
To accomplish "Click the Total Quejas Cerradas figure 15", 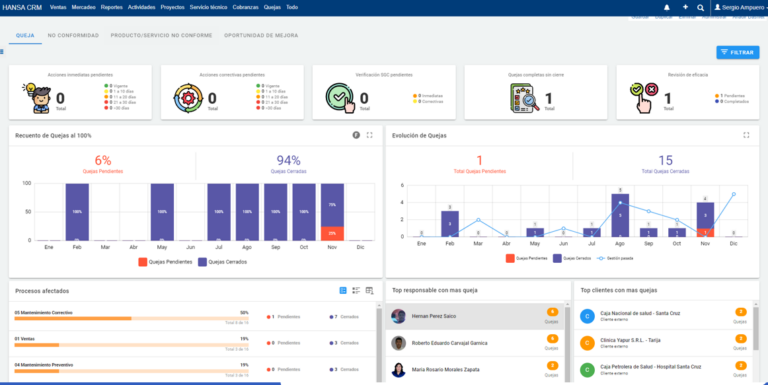I will click(x=665, y=160).
